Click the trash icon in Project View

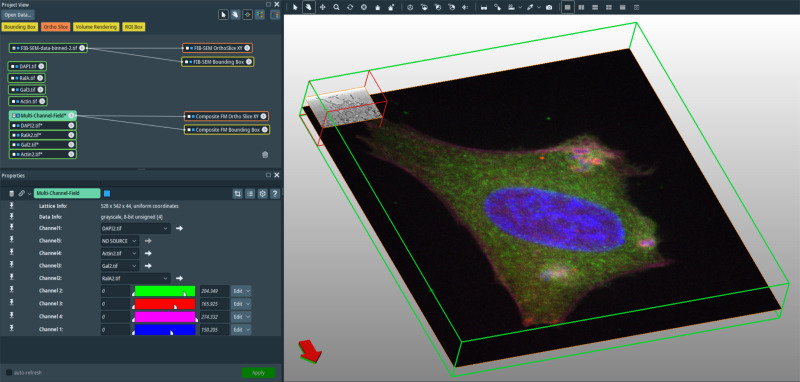click(x=265, y=155)
